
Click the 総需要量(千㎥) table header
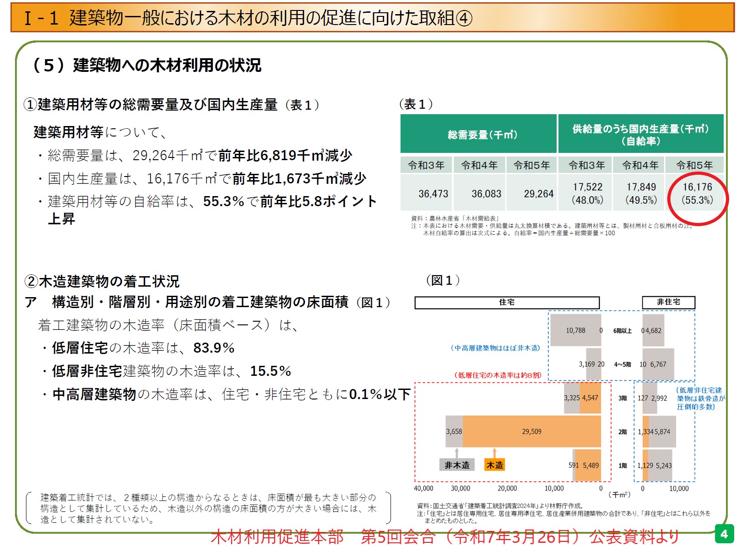(478, 134)
